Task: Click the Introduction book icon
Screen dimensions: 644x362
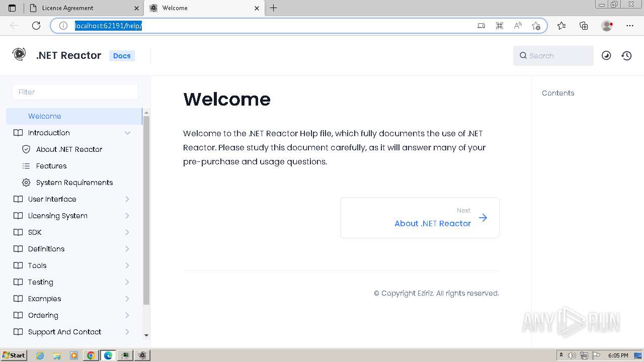Action: [18, 133]
